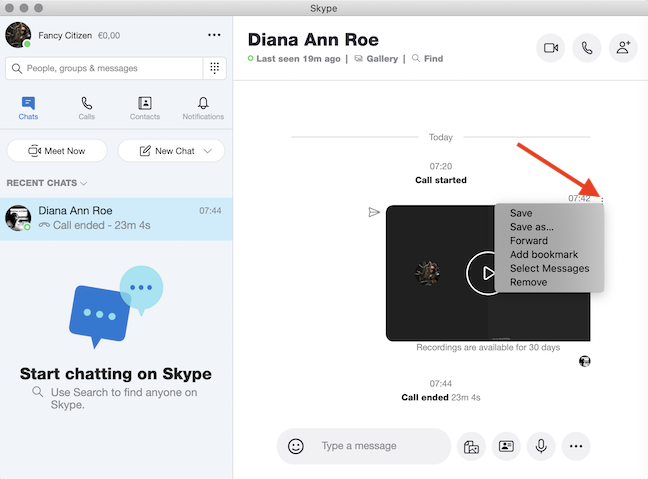This screenshot has width=648, height=479.
Task: Choose Save from the context menu
Action: click(x=521, y=213)
